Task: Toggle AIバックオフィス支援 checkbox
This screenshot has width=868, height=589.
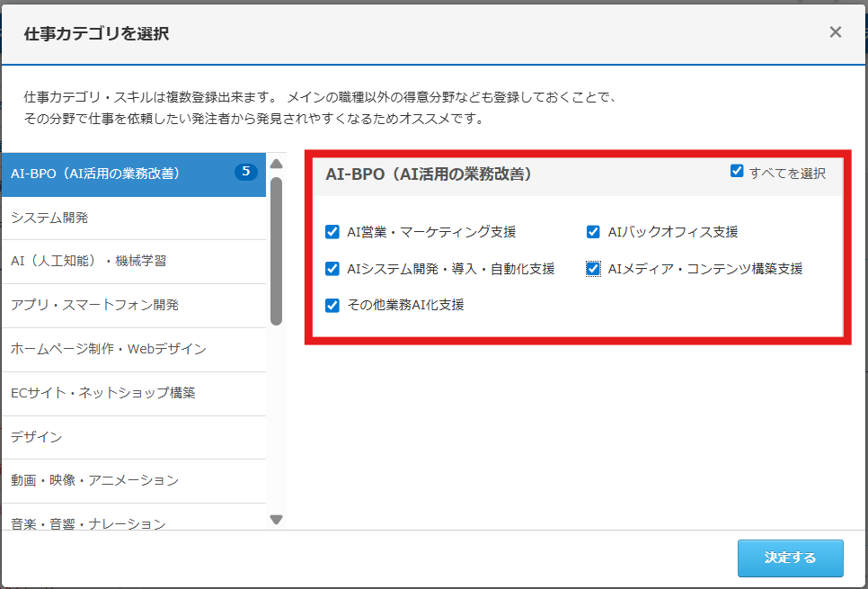Action: [x=593, y=232]
